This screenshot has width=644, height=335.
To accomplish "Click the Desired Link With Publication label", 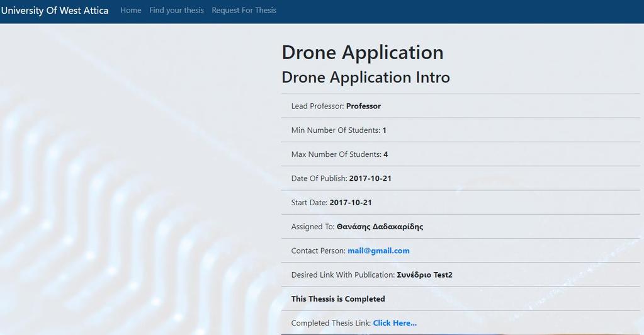I will [x=343, y=275].
